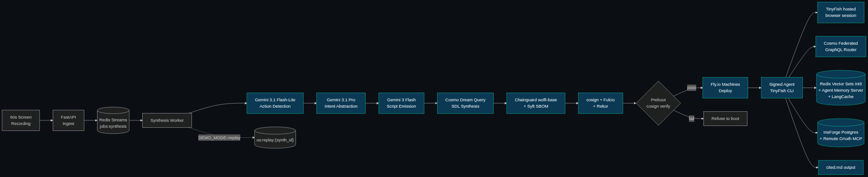Select Signed Agent TinyFish CLI node
The image size is (868, 177).
pos(782,88)
